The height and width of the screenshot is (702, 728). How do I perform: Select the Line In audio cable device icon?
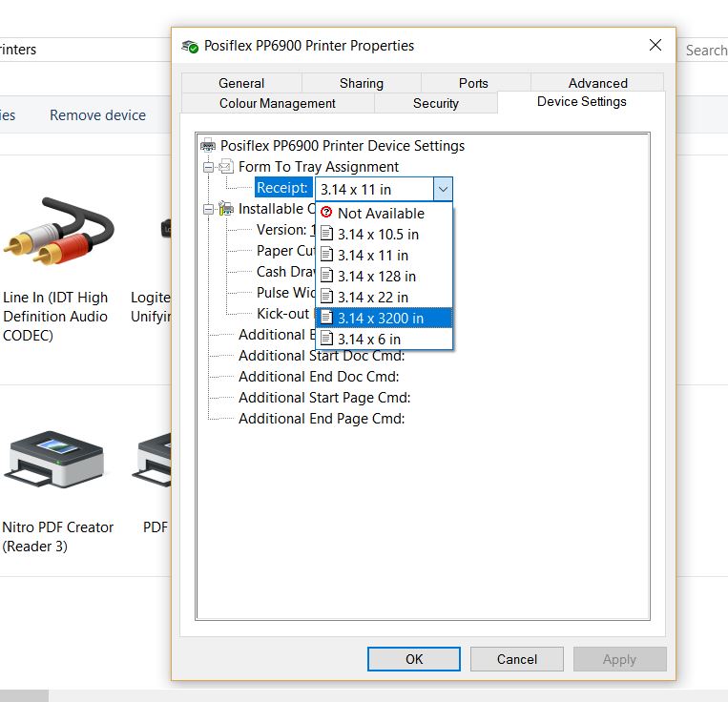[59, 231]
